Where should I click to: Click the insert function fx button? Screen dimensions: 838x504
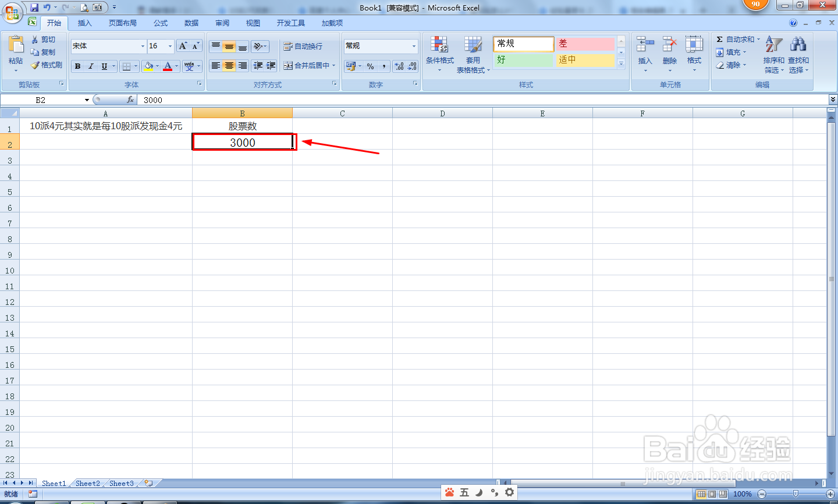coord(130,100)
